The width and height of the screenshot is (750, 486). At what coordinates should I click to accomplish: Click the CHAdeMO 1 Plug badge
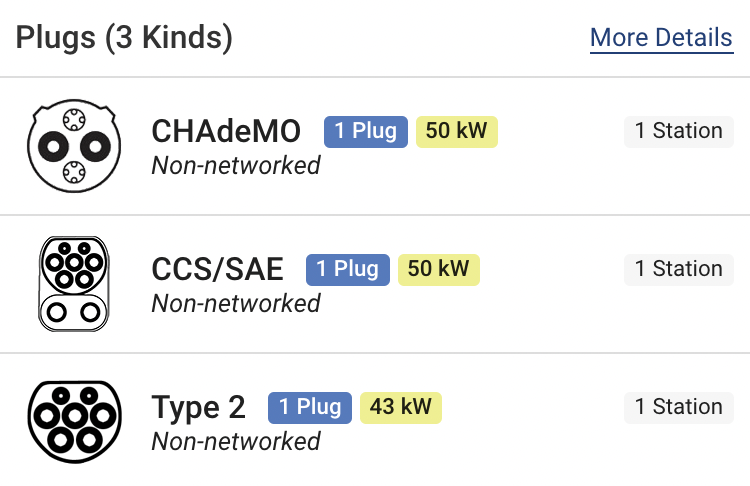coord(366,132)
